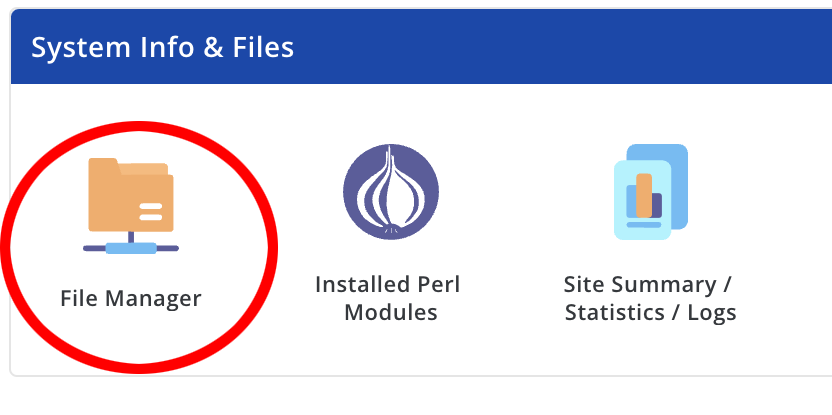Click the orange bar inside the statistics icon
This screenshot has height=415, width=832.
644,195
